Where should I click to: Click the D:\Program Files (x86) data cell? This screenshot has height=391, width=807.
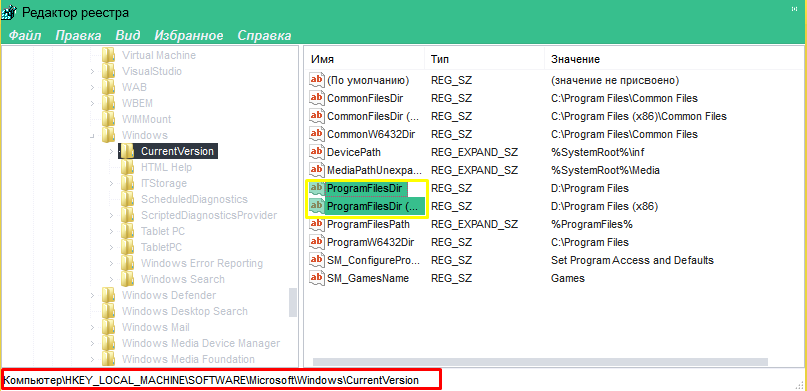point(604,206)
